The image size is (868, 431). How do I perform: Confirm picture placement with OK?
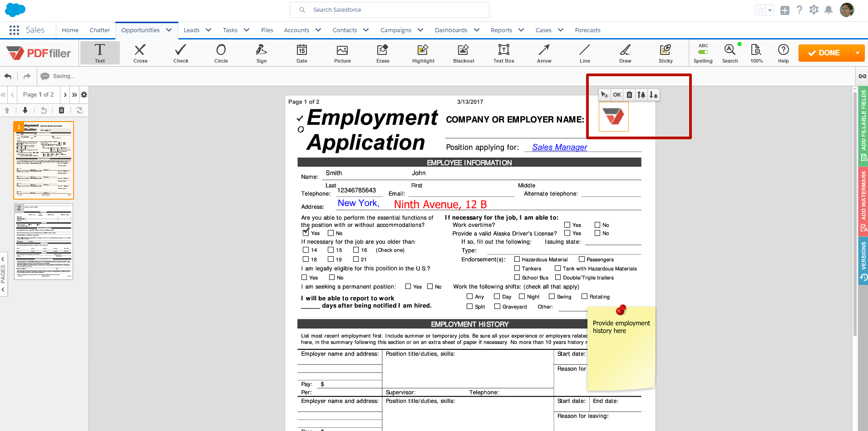[x=616, y=95]
